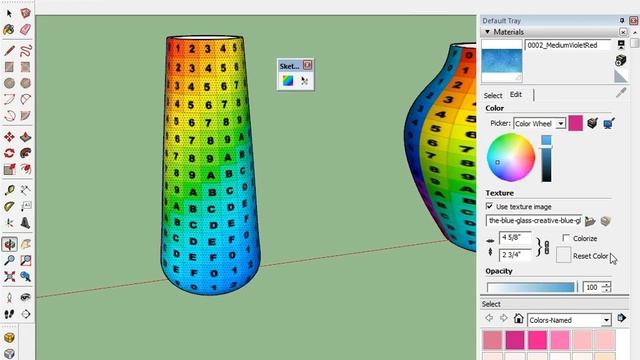This screenshot has height=360, width=640.
Task: Match color of object in model
Action: point(592,123)
